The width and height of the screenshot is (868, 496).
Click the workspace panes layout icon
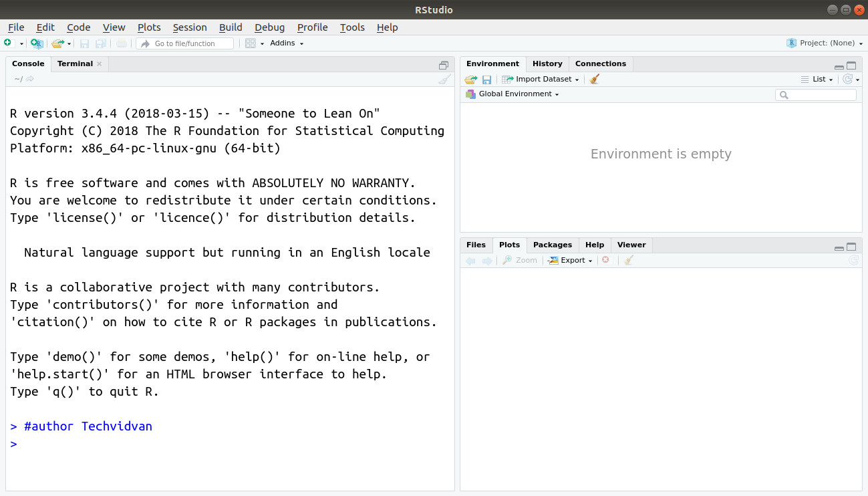250,43
